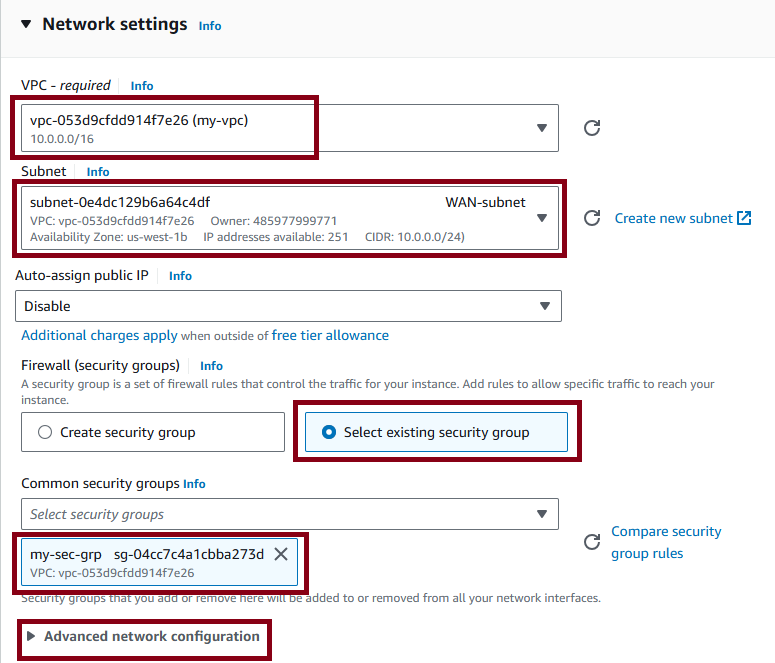Image resolution: width=775 pixels, height=663 pixels.
Task: Remove my-sec-grp security group with X
Action: coord(281,554)
